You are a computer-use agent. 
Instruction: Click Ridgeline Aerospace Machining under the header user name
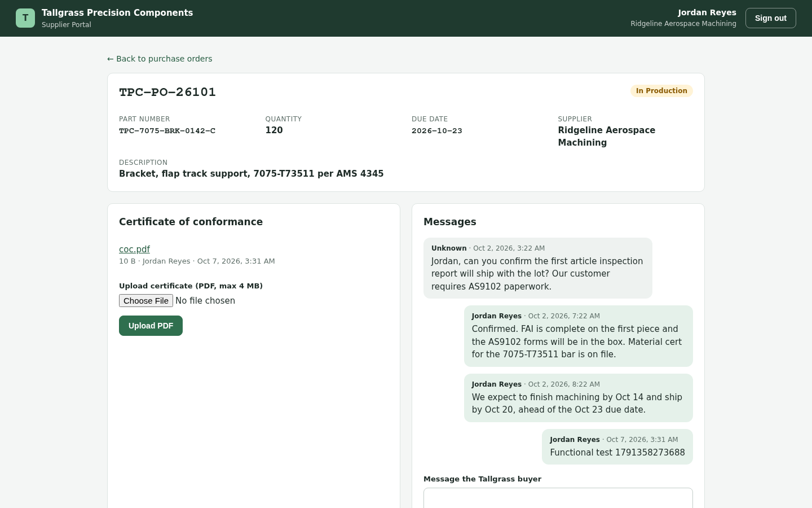click(683, 24)
